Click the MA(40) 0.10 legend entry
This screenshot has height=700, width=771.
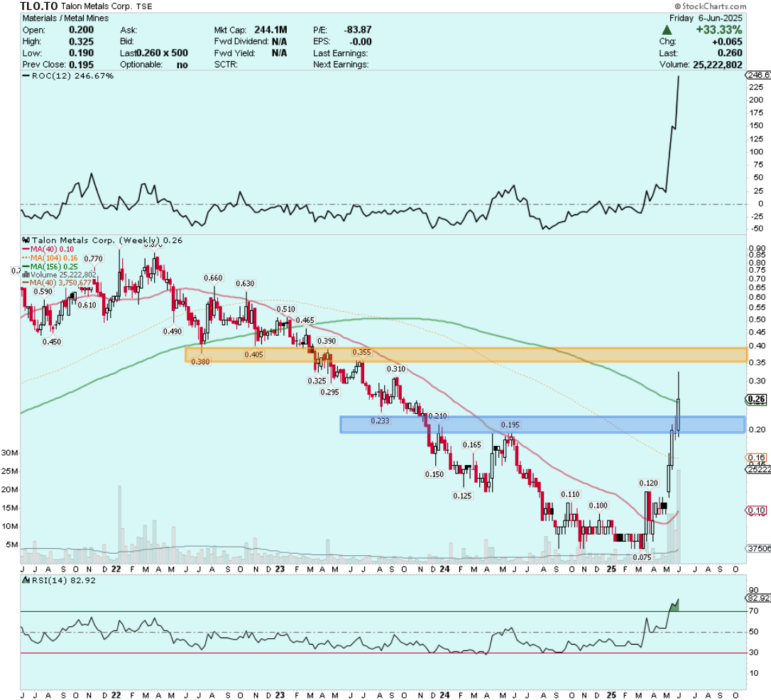[52, 249]
